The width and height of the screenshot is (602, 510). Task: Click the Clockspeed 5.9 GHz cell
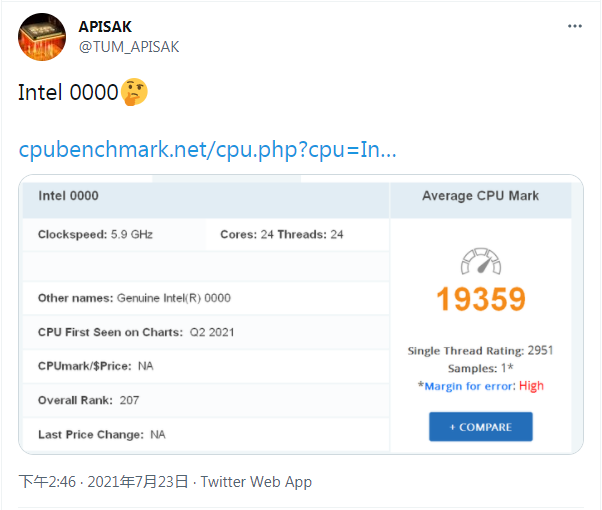(x=114, y=235)
